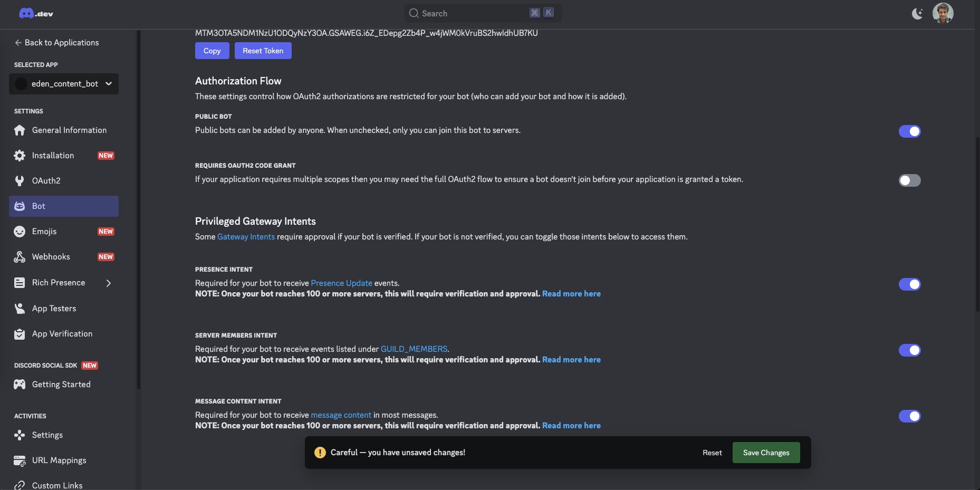The image size is (980, 490).
Task: Click the sidebar scrollbar
Action: pos(139,210)
